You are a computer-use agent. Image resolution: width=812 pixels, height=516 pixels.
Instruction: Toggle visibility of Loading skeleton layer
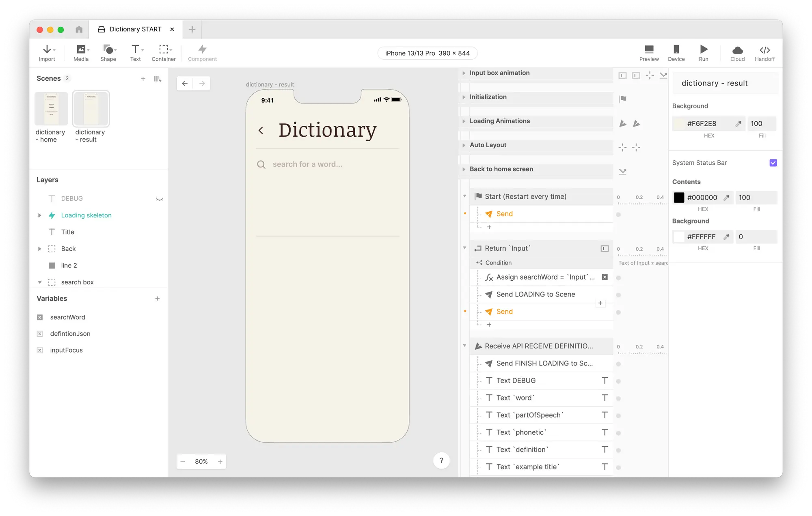pyautogui.click(x=160, y=215)
